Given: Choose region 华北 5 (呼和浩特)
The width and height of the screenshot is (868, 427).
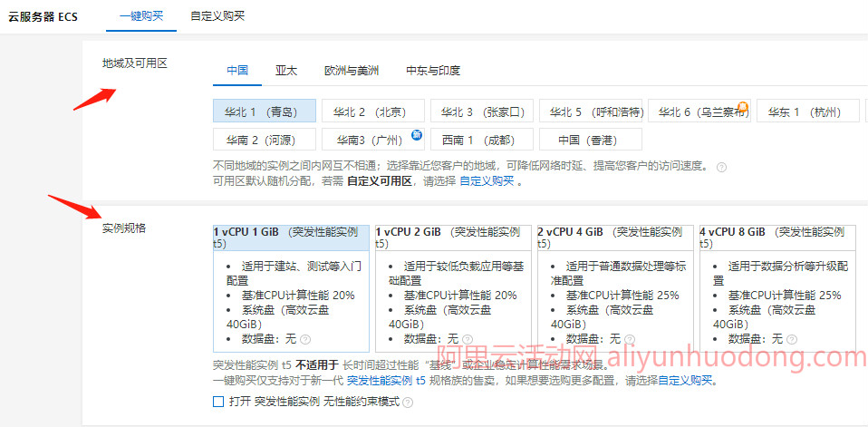Looking at the screenshot, I should (x=591, y=111).
